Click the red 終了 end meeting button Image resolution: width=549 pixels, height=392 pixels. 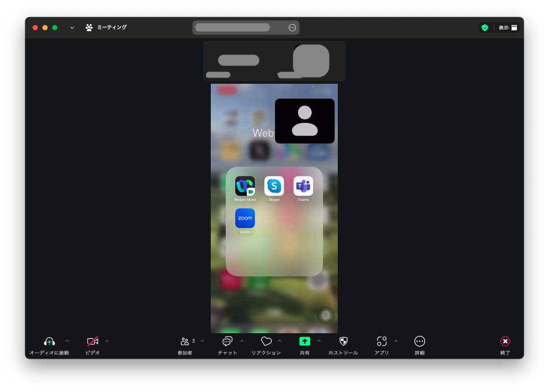[x=505, y=342]
